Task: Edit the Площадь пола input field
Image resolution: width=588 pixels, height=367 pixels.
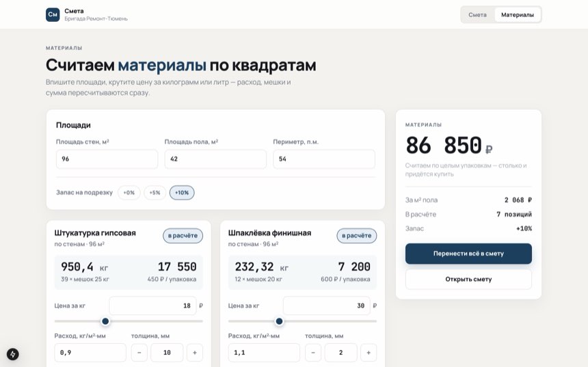Action: 215,159
